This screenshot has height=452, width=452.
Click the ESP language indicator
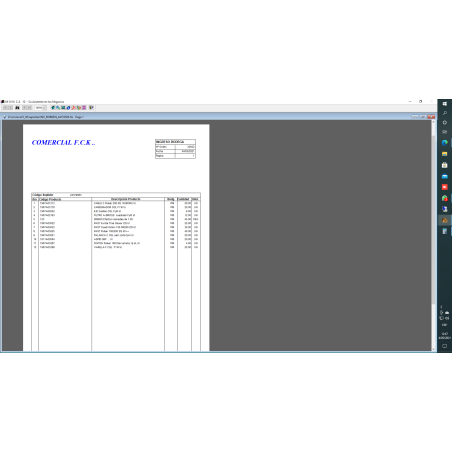(x=445, y=325)
